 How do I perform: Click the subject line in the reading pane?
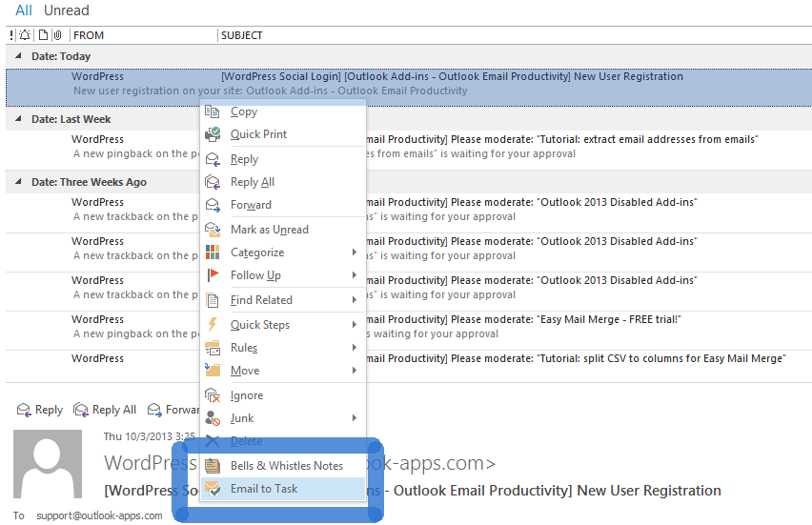coord(413,491)
